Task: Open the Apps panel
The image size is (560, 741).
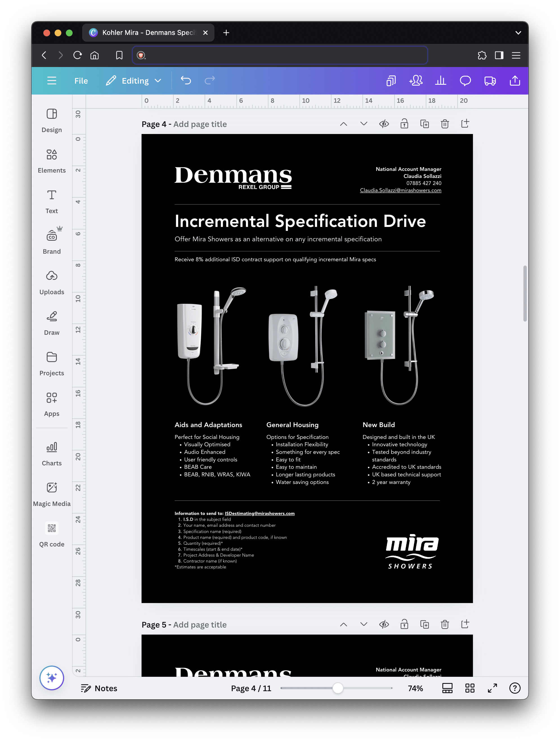Action: [51, 404]
